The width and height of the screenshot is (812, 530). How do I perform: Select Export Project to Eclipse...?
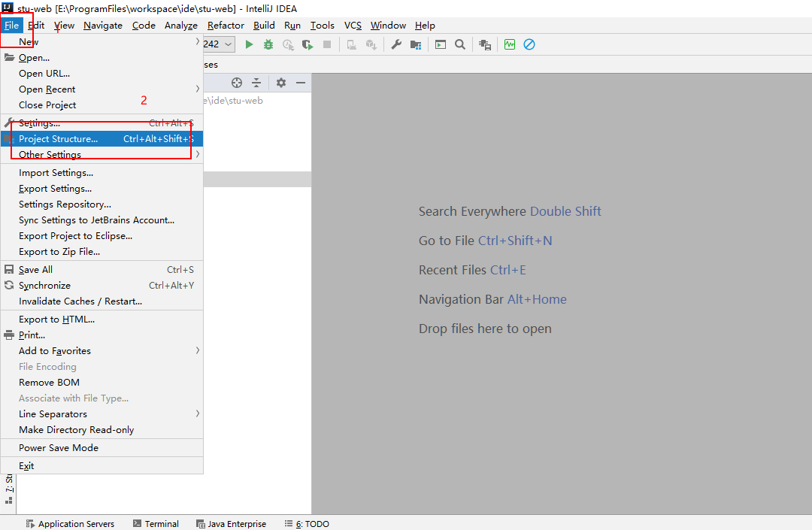pyautogui.click(x=101, y=235)
